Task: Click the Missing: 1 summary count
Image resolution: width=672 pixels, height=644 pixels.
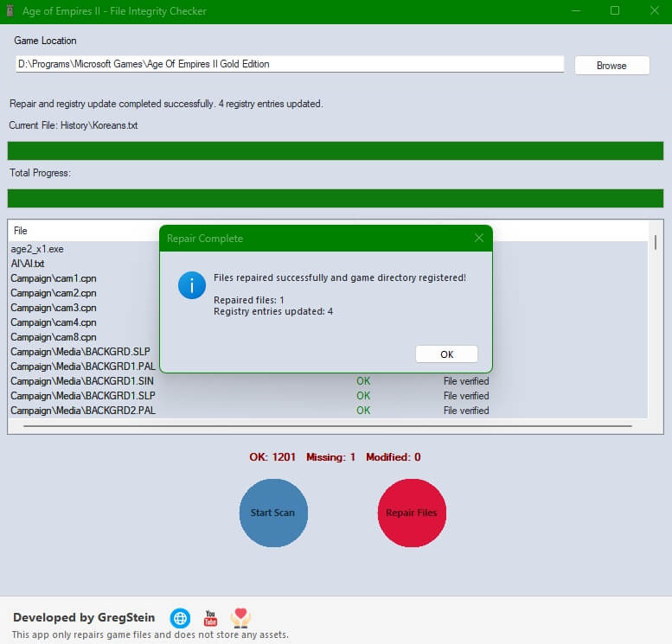Action: 331,457
